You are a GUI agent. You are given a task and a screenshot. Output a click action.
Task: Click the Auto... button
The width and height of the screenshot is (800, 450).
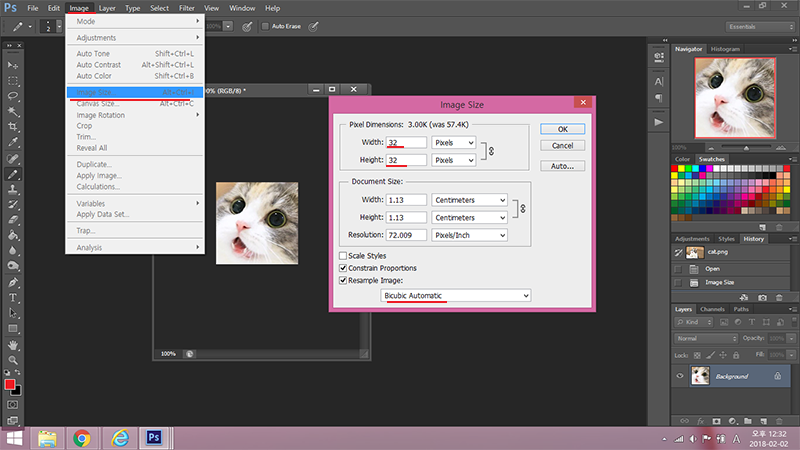coord(563,166)
